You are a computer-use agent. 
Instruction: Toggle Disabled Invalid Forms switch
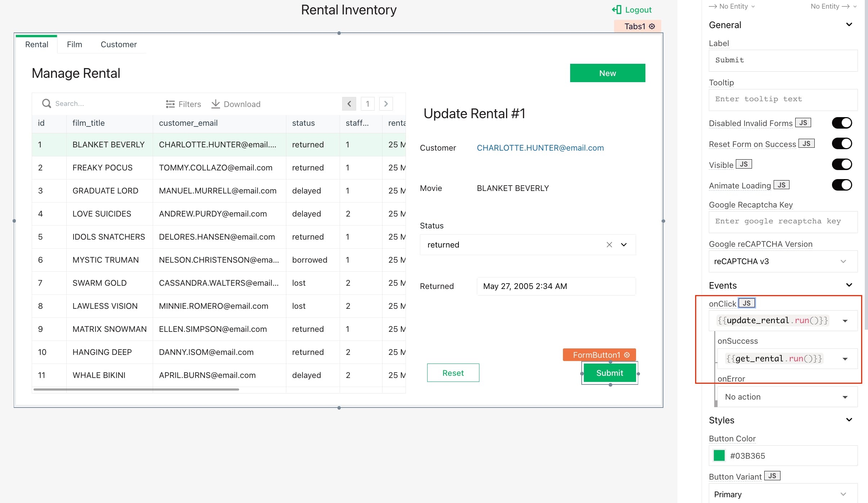coord(842,123)
